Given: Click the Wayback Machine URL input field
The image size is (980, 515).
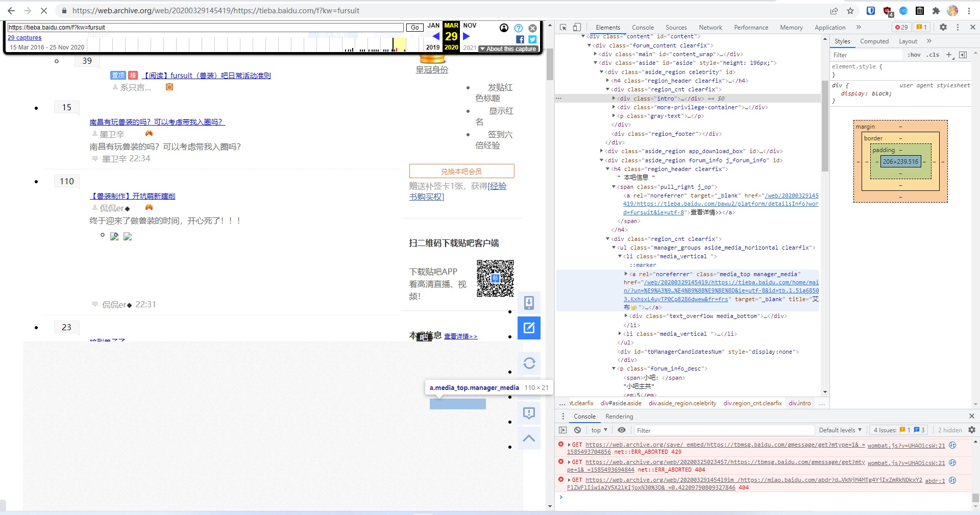Looking at the screenshot, I should pyautogui.click(x=205, y=28).
